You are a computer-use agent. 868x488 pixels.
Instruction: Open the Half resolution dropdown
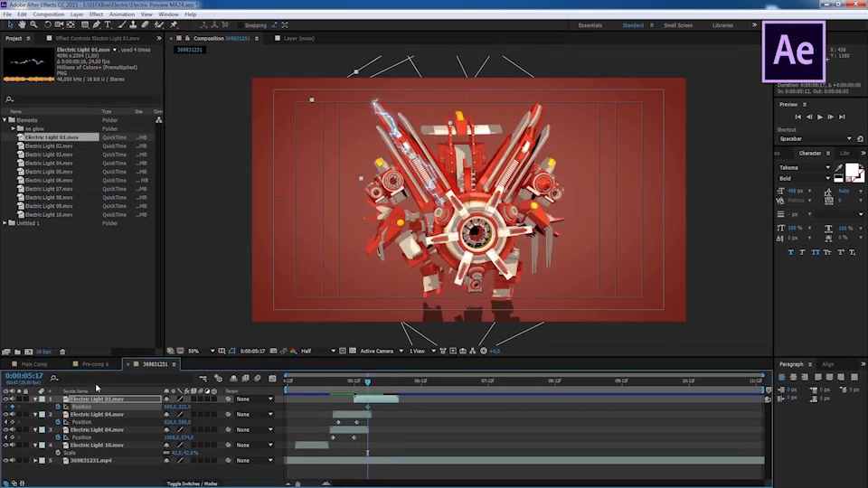[317, 351]
